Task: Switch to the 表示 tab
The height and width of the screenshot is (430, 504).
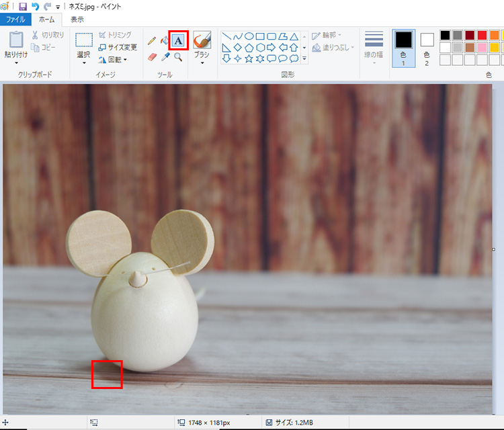Action: (x=77, y=19)
